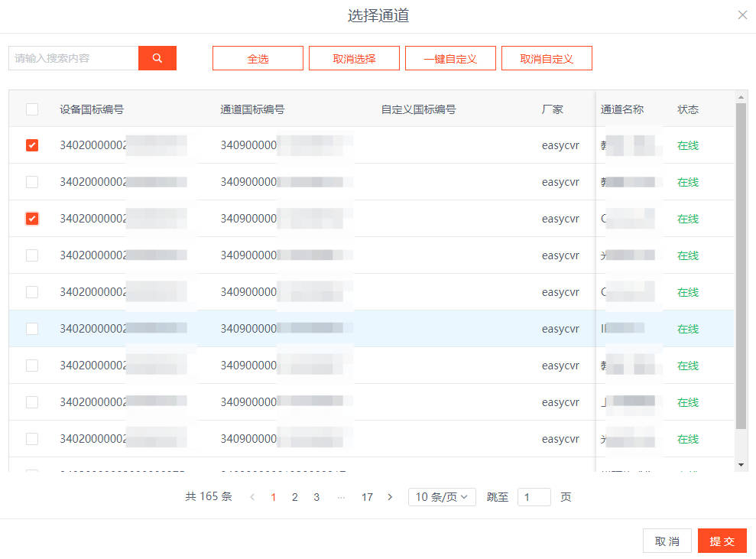Image resolution: width=756 pixels, height=559 pixels.
Task: Open the 10 条/页 page size dropdown
Action: click(x=442, y=497)
